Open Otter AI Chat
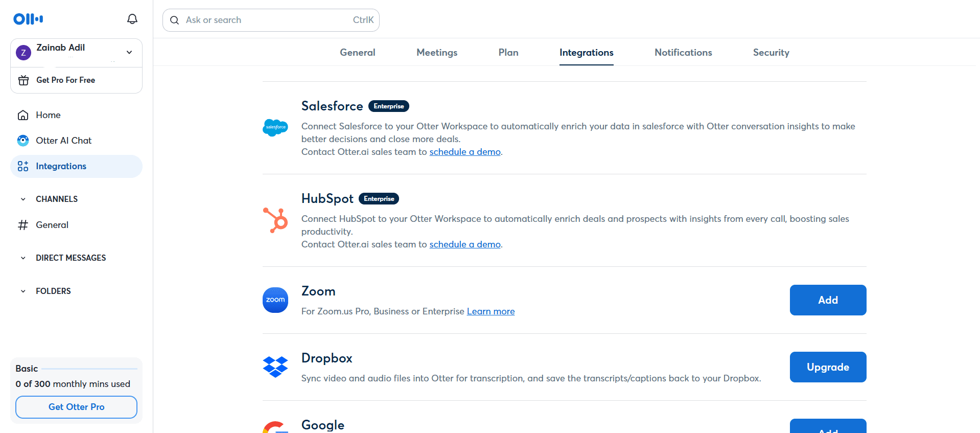 [x=63, y=141]
